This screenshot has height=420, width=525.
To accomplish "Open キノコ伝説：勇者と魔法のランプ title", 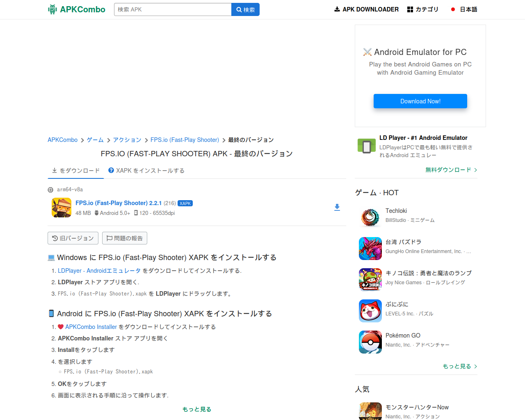I will click(429, 273).
